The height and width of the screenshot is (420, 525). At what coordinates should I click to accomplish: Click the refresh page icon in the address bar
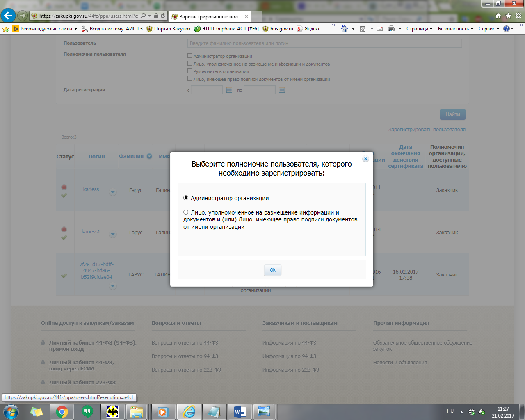tap(163, 16)
